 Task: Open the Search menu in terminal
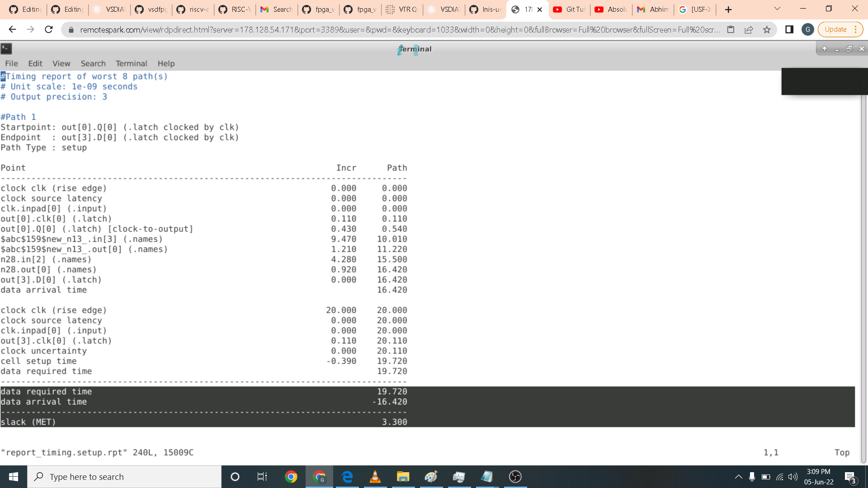coord(93,64)
